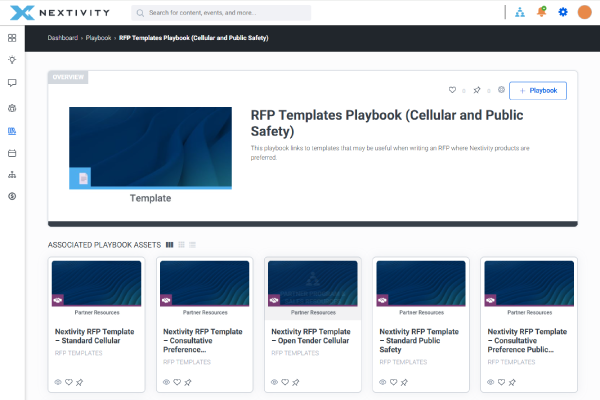
Task: Pin the RFP Templates Playbook overview
Action: pos(477,90)
